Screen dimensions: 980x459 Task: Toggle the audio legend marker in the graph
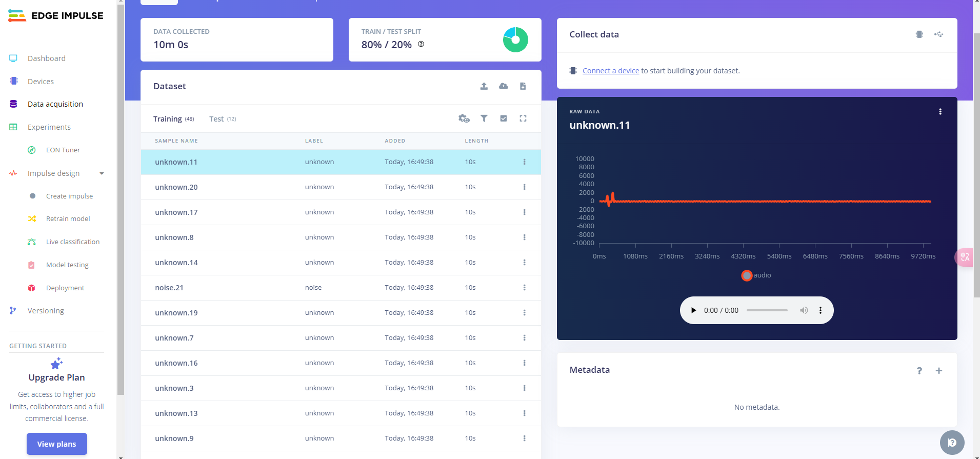coord(747,275)
